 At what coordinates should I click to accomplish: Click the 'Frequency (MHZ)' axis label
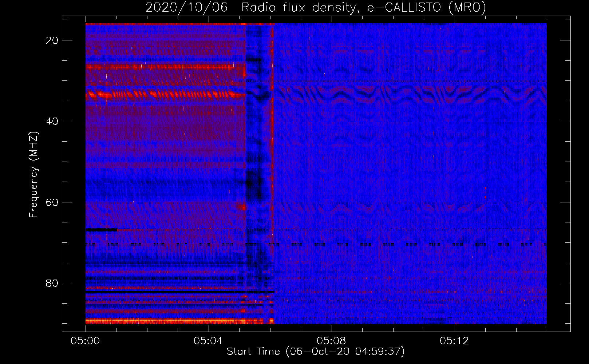tap(33, 174)
